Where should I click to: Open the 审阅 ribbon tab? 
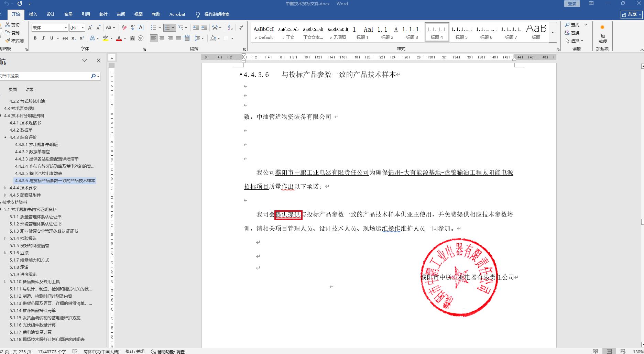121,14
